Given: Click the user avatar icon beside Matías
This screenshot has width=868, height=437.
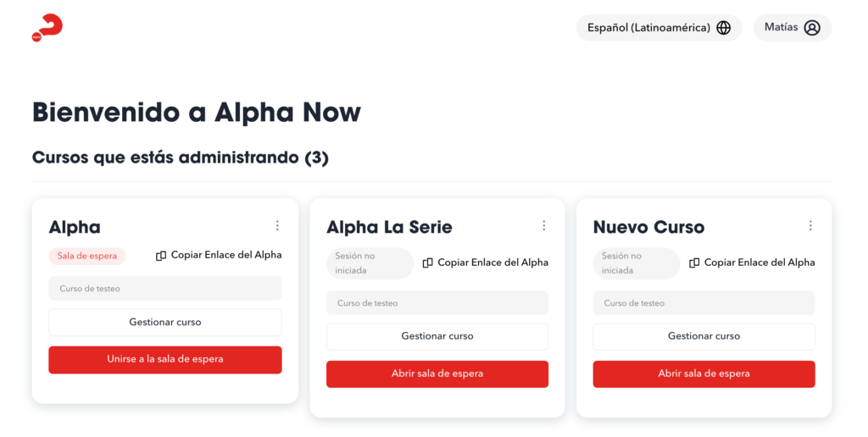Looking at the screenshot, I should click(812, 27).
